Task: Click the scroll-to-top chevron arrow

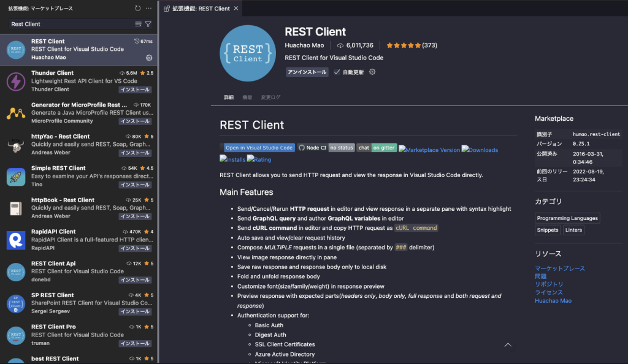Action: coord(508,345)
